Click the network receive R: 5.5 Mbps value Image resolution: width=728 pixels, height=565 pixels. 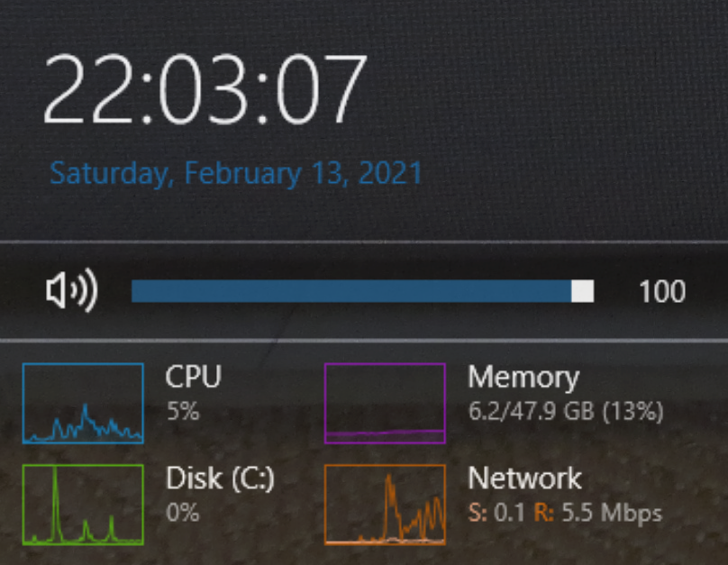[598, 514]
